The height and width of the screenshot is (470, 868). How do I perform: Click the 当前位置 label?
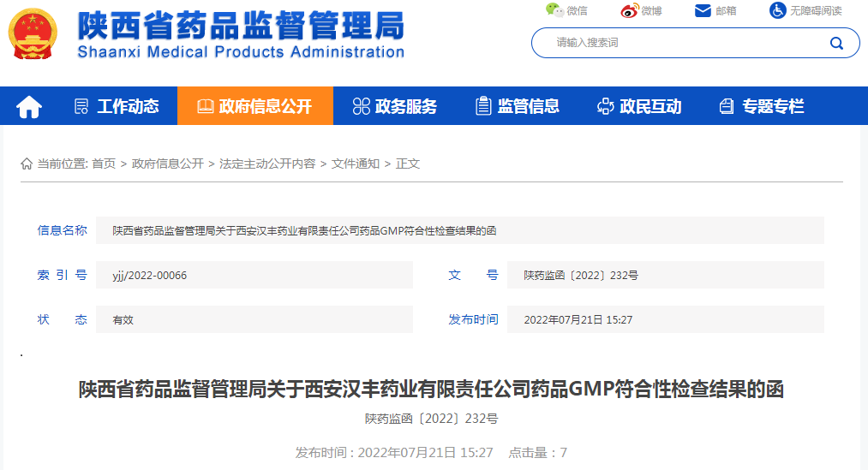(63, 164)
